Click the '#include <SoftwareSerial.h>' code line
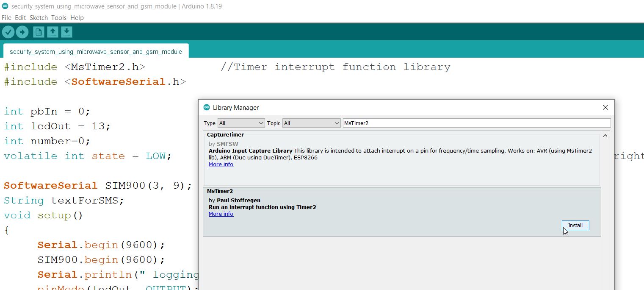The image size is (644, 290). [95, 82]
